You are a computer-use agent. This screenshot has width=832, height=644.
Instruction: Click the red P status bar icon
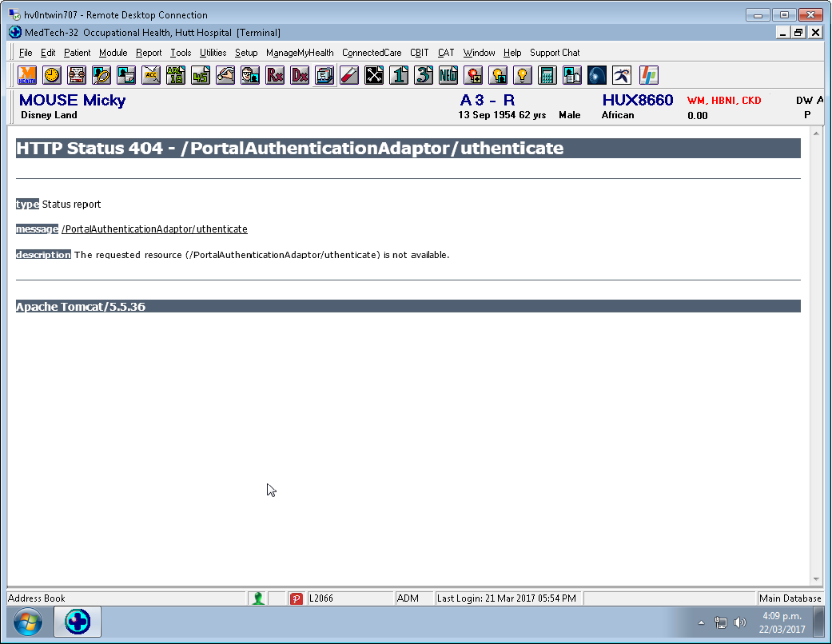point(296,598)
